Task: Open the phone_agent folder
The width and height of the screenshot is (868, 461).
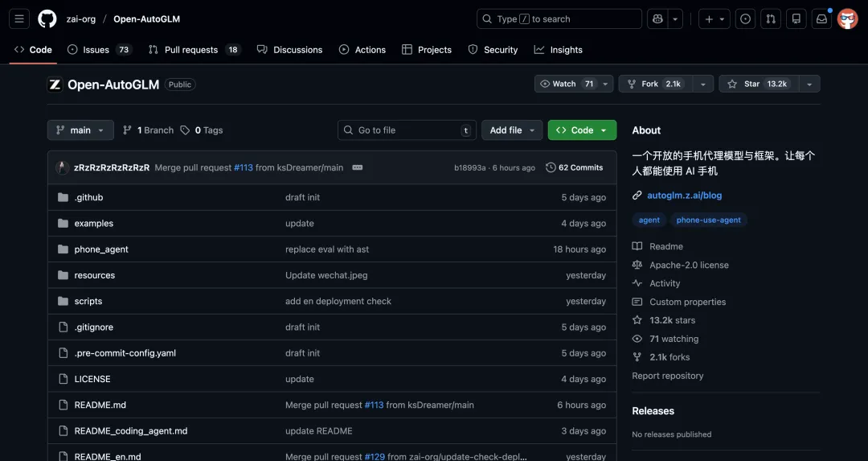Action: coord(101,249)
